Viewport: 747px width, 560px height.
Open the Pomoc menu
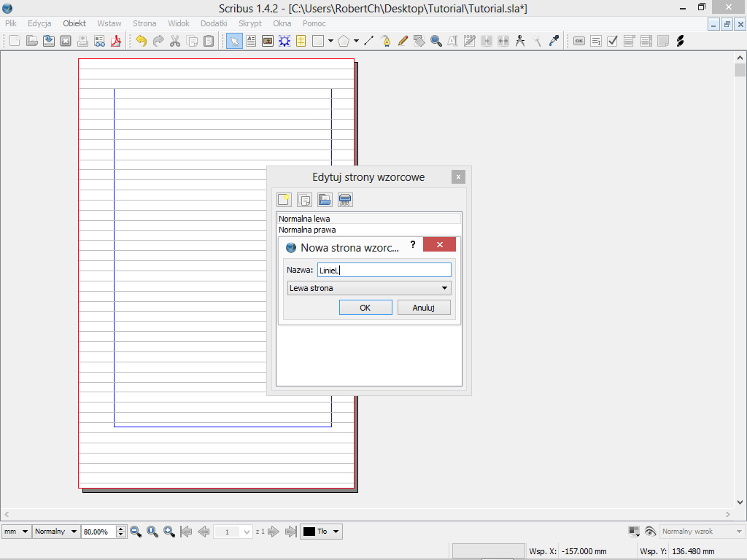click(314, 23)
